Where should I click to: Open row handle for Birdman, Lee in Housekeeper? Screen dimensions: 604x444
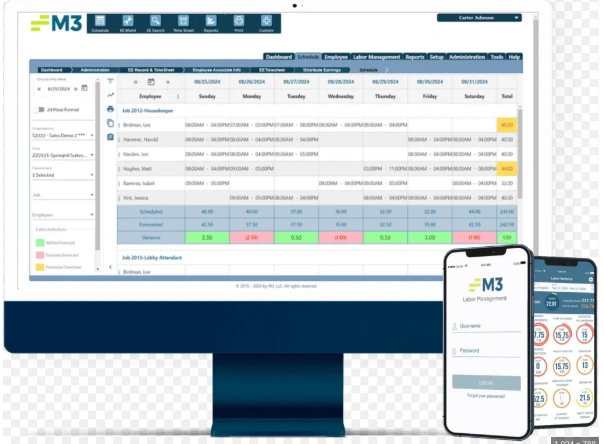(x=119, y=125)
